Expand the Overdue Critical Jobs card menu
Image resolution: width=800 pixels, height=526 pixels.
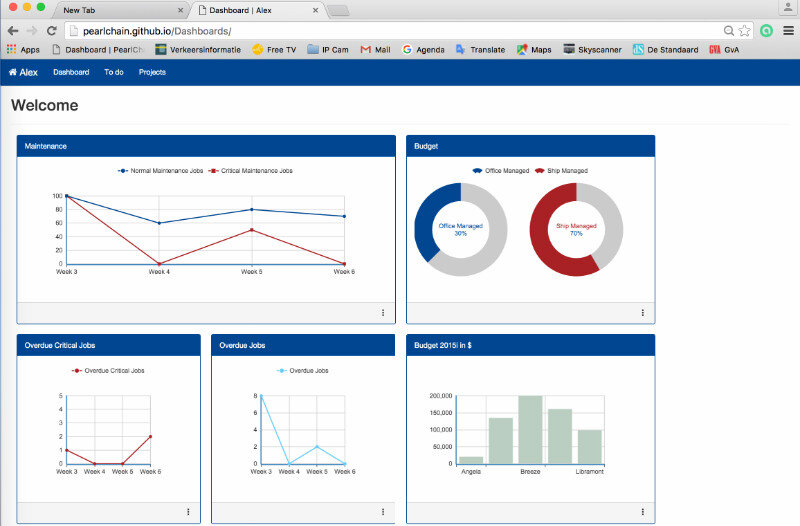point(188,512)
